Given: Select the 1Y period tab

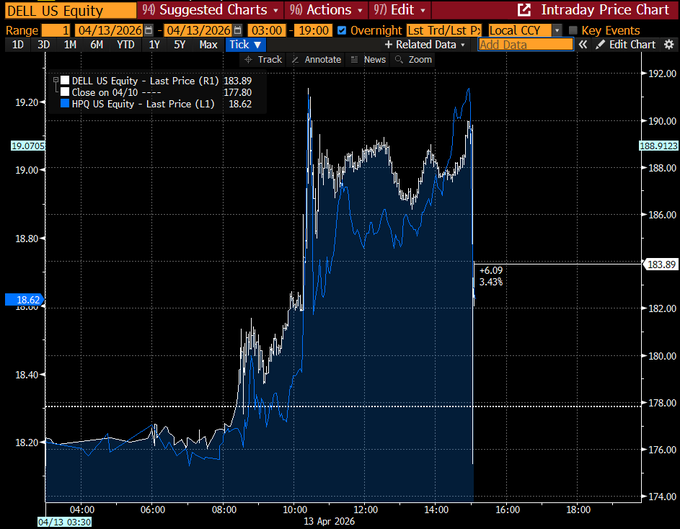Looking at the screenshot, I should pos(154,45).
